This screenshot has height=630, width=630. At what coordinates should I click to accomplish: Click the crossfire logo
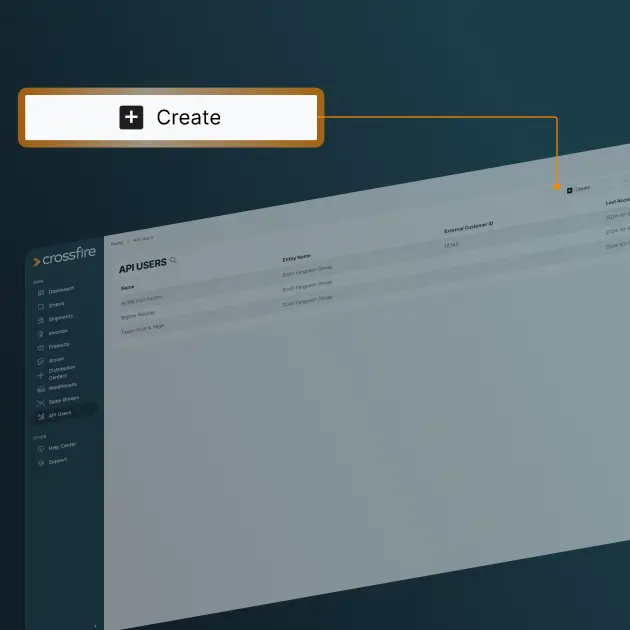64,259
